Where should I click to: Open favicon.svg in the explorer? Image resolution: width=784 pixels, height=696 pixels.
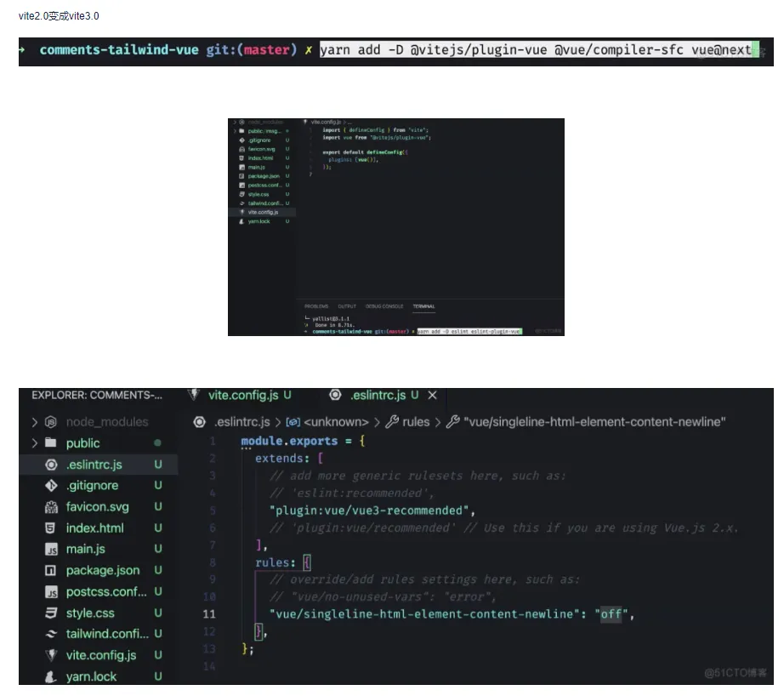[98, 507]
